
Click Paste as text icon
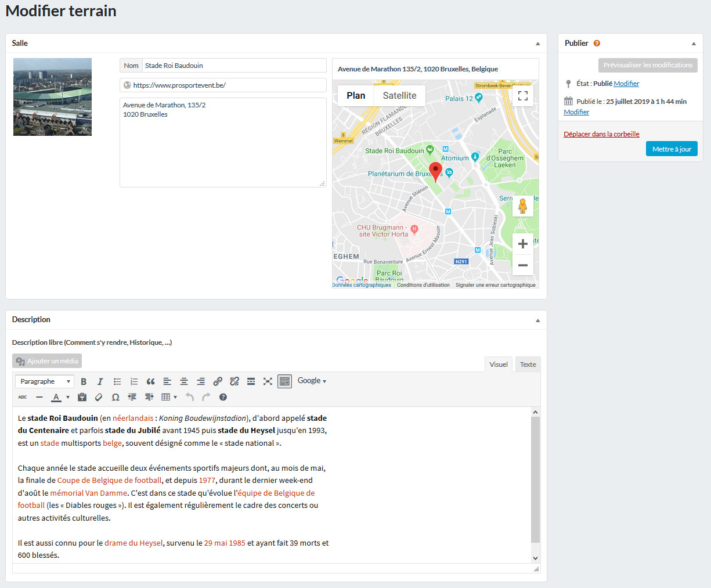(x=82, y=397)
